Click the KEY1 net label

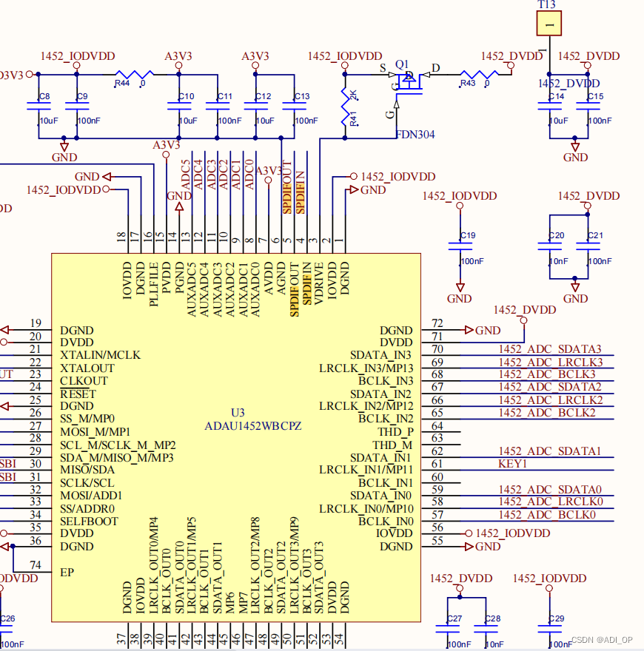(513, 464)
